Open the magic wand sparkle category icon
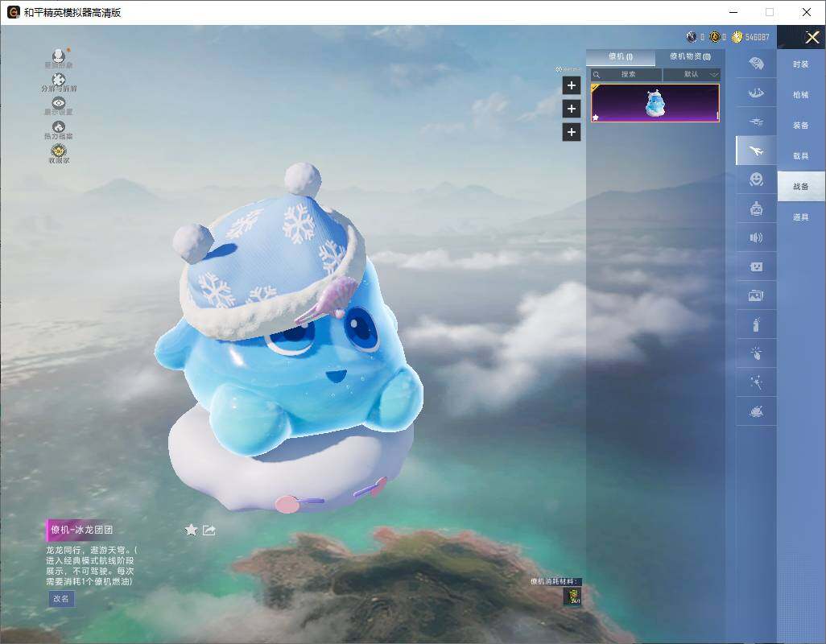The image size is (826, 644). click(x=757, y=382)
